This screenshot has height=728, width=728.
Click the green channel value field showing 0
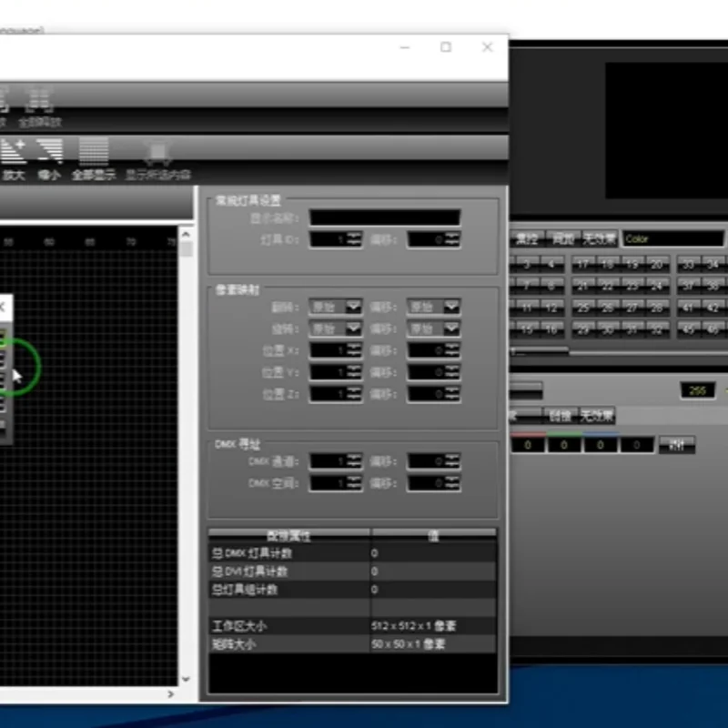point(565,445)
